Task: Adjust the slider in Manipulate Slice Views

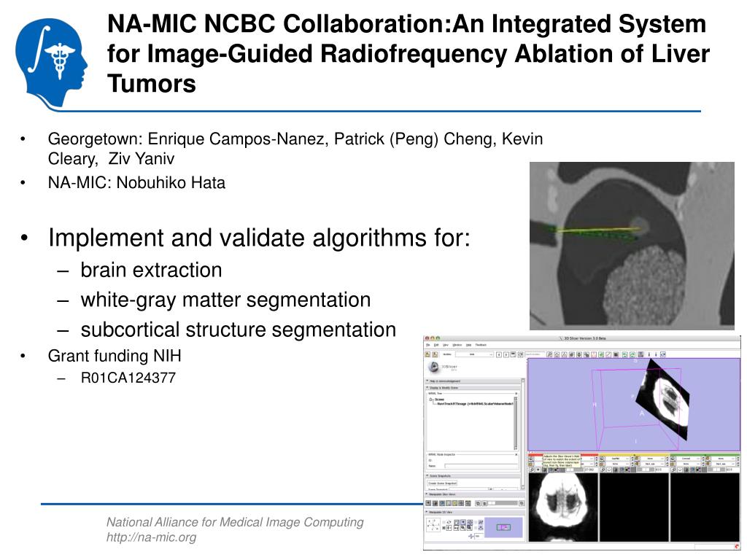Action: point(502,503)
